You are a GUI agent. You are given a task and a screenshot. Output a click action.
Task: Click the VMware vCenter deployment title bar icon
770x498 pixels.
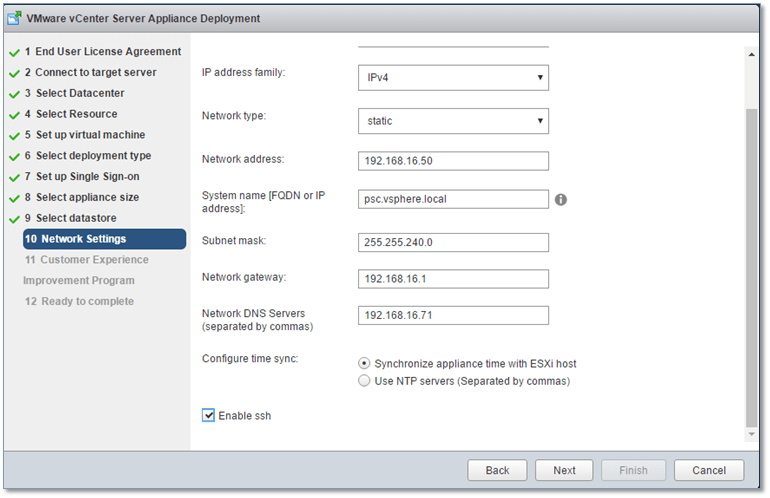pyautogui.click(x=15, y=18)
